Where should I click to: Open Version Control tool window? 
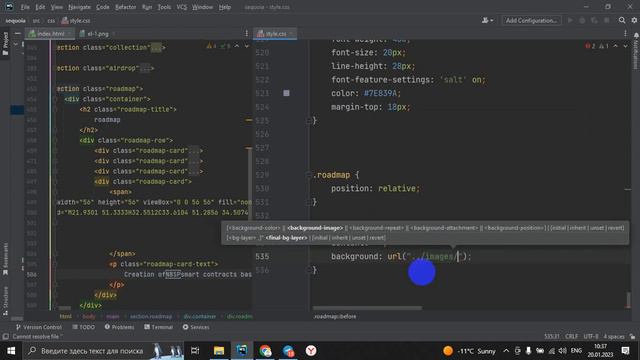(38, 327)
